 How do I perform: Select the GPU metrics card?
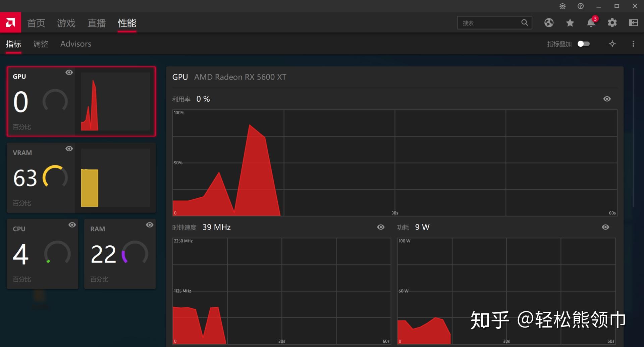(x=81, y=101)
